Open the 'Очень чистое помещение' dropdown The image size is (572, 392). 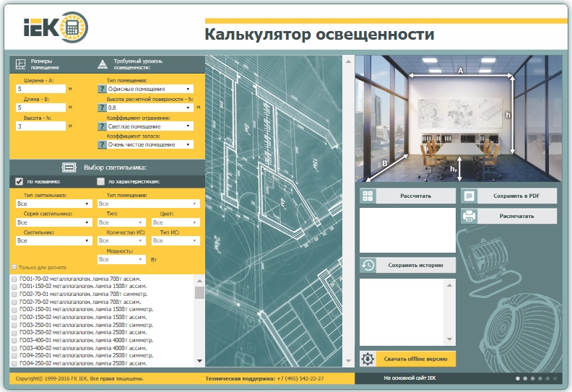149,144
